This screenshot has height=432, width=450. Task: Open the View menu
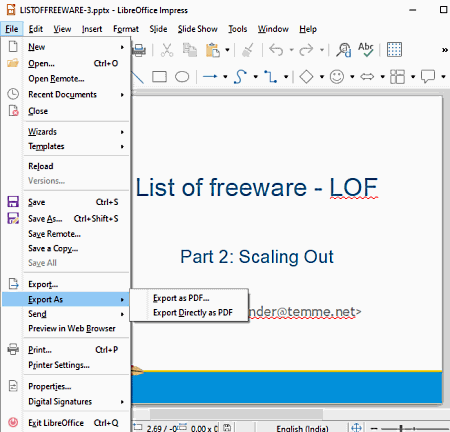(x=62, y=29)
